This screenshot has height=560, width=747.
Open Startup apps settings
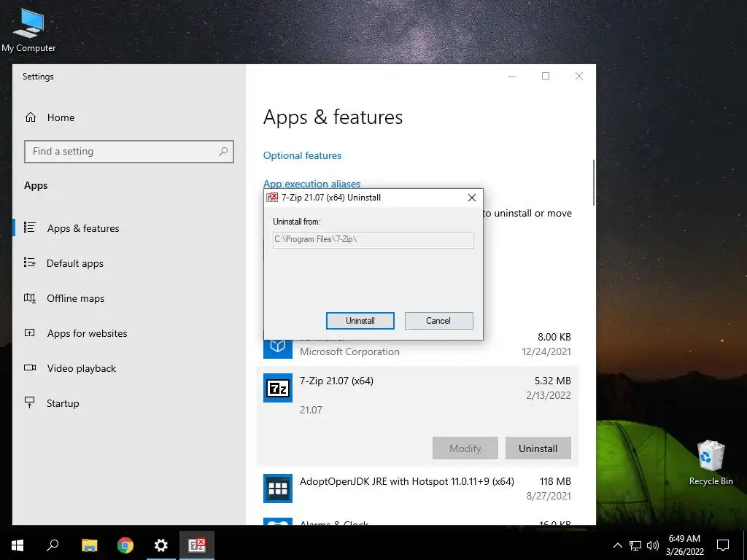63,403
